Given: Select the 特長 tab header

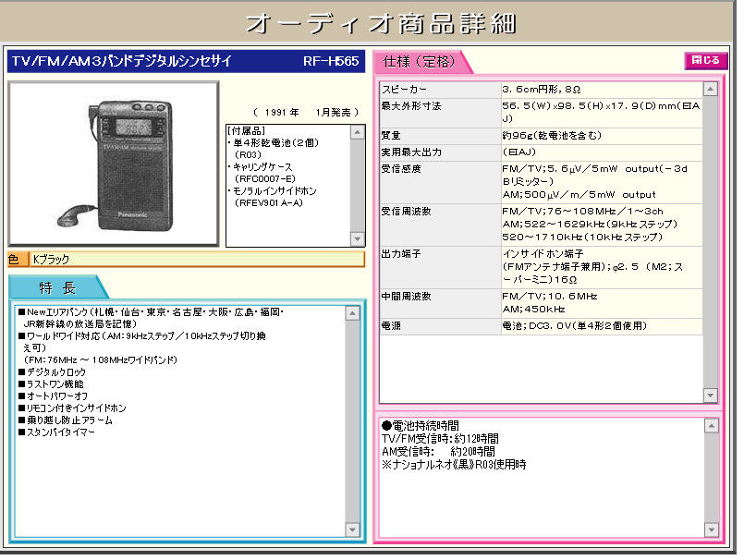Looking at the screenshot, I should click(57, 287).
